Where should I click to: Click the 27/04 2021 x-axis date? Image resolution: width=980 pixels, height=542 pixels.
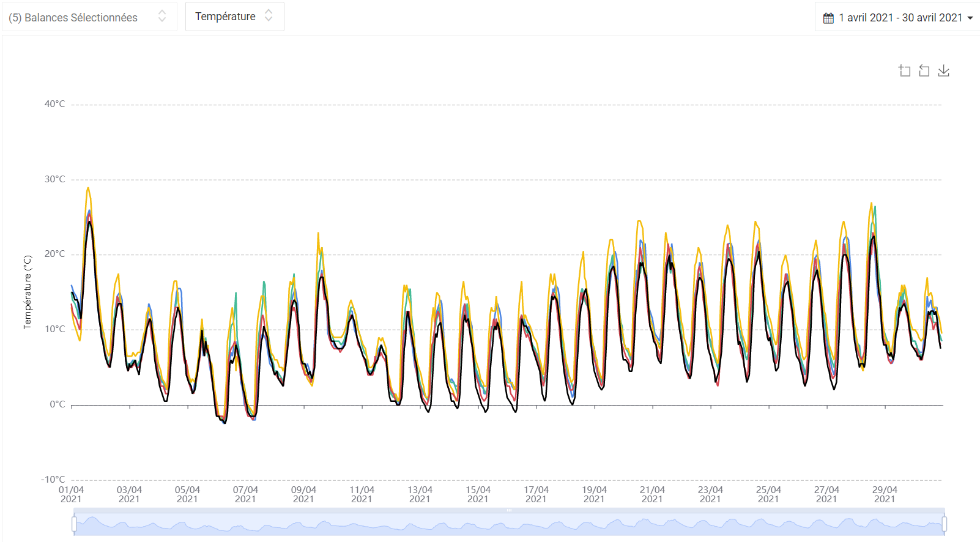[x=826, y=494]
